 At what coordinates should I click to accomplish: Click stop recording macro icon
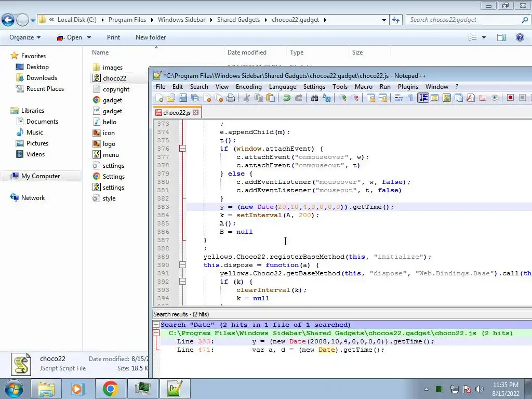tap(523, 98)
